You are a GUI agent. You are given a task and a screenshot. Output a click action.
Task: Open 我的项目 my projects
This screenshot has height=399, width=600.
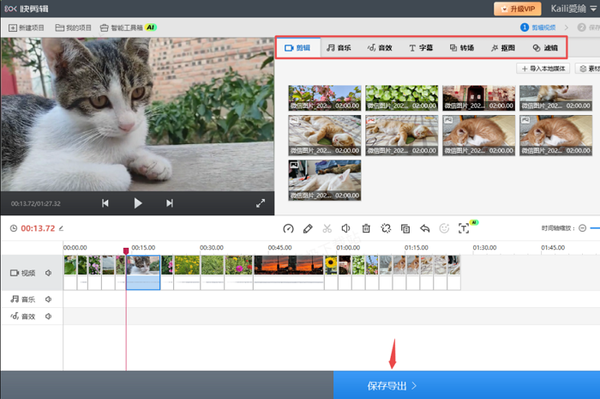[73, 28]
